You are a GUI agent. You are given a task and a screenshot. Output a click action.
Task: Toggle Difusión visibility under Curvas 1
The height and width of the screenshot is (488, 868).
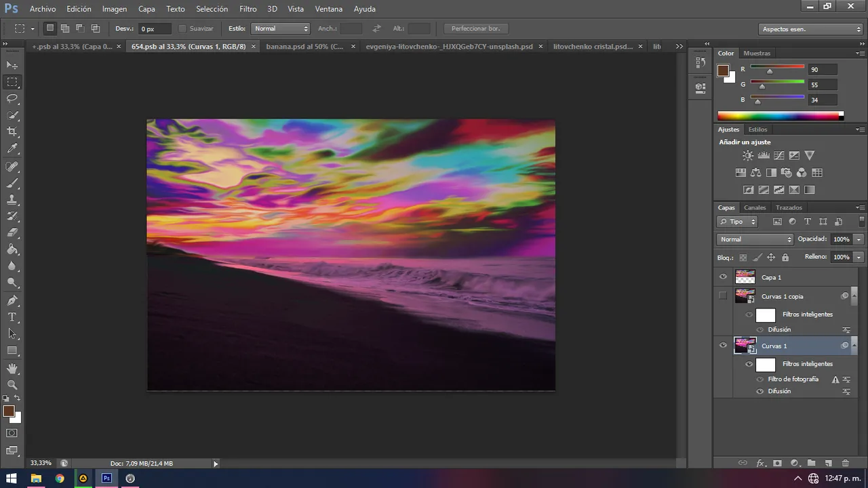pos(759,392)
